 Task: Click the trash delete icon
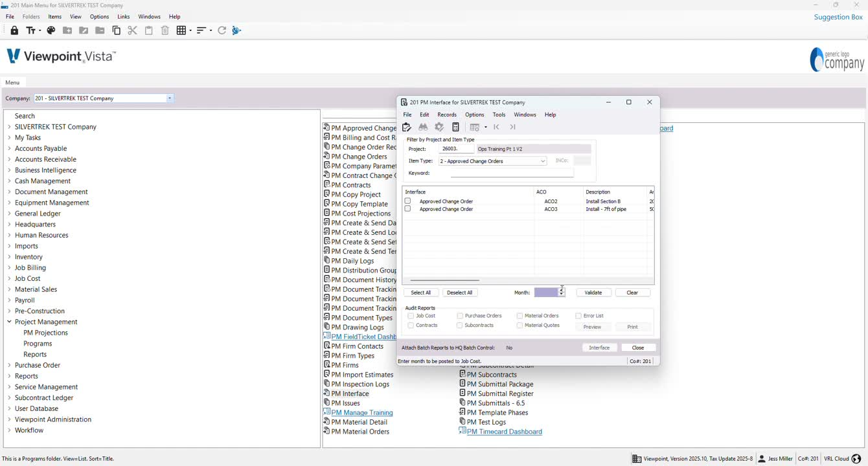[165, 30]
